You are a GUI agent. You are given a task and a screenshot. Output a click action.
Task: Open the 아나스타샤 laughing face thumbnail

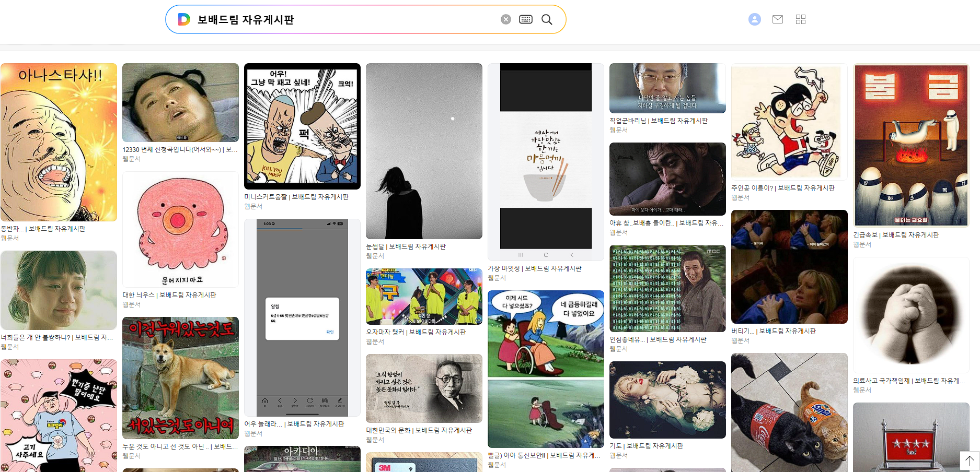click(x=59, y=143)
